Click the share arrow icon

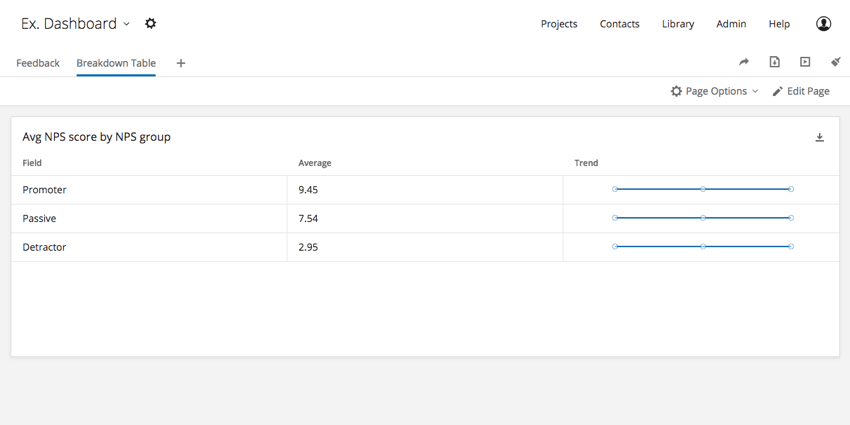pyautogui.click(x=744, y=62)
